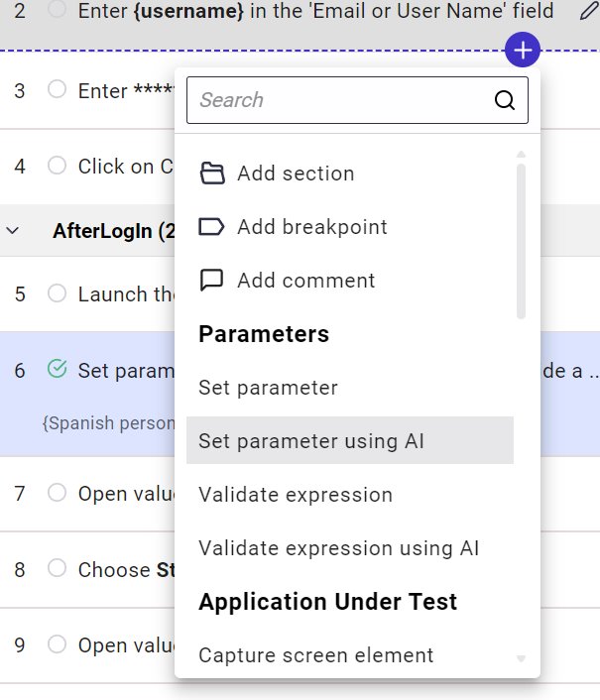Click step 5 'Launch the' text
Screen dimensions: 600x700
pyautogui.click(x=126, y=294)
